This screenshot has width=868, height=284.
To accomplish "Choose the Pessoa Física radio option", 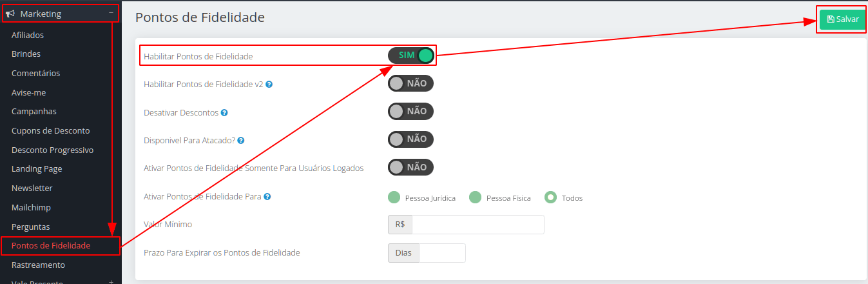I will (476, 198).
